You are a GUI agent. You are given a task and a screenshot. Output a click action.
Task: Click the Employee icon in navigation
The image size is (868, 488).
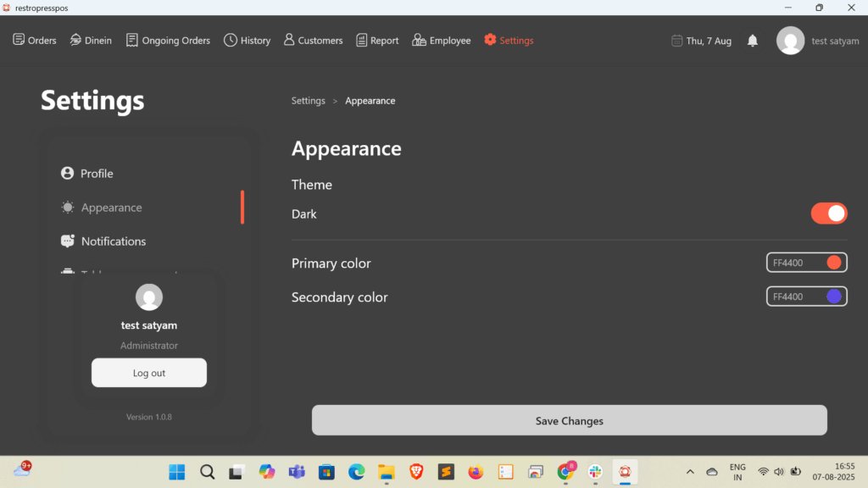coord(419,40)
